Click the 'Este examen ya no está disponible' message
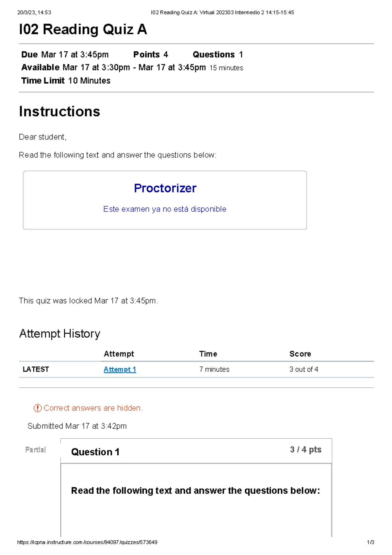This screenshot has height=555, width=392. coord(165,209)
